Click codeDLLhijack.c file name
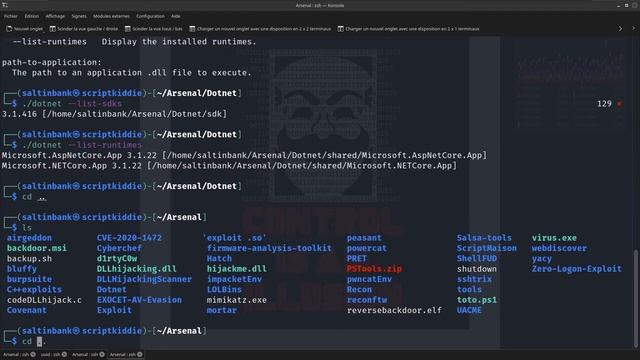Viewport: 640px width, 360px height. click(x=44, y=300)
